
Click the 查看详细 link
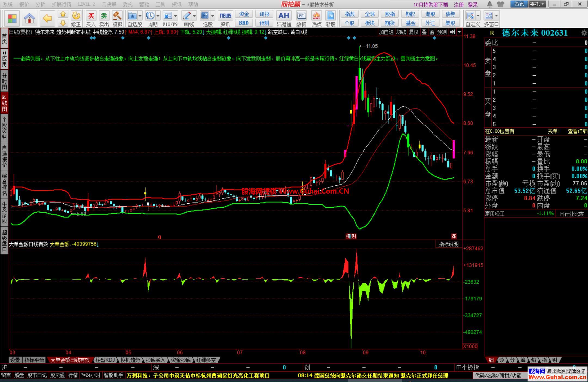577,131
